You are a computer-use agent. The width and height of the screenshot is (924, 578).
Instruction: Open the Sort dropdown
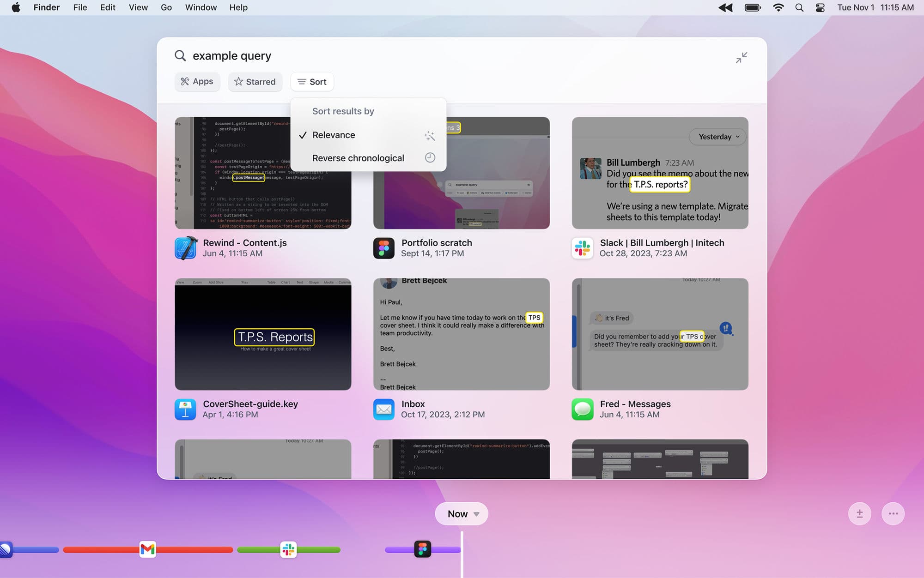point(312,81)
